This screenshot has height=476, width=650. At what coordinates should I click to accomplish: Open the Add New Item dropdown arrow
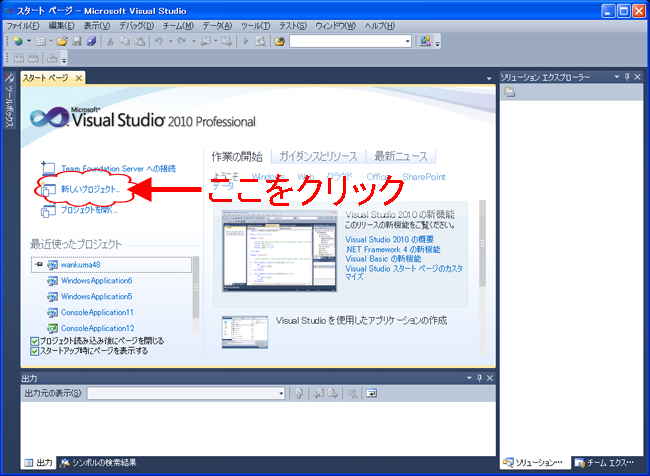pos(51,41)
